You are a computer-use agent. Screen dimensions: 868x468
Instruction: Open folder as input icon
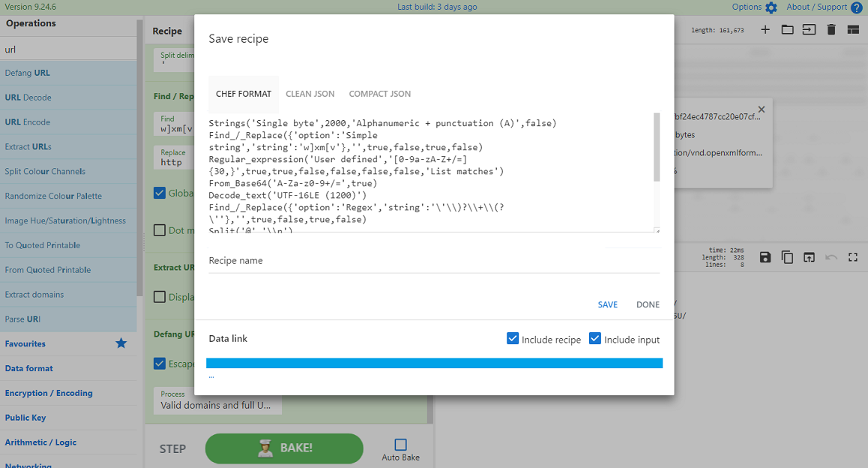coord(787,30)
